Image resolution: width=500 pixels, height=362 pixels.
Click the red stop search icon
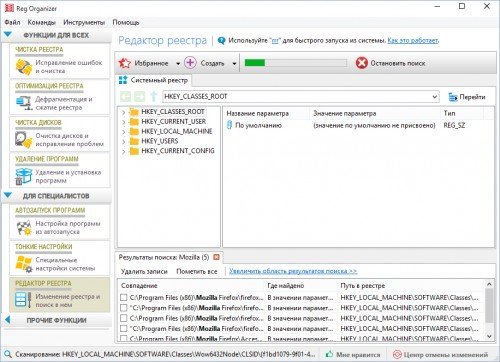point(362,63)
